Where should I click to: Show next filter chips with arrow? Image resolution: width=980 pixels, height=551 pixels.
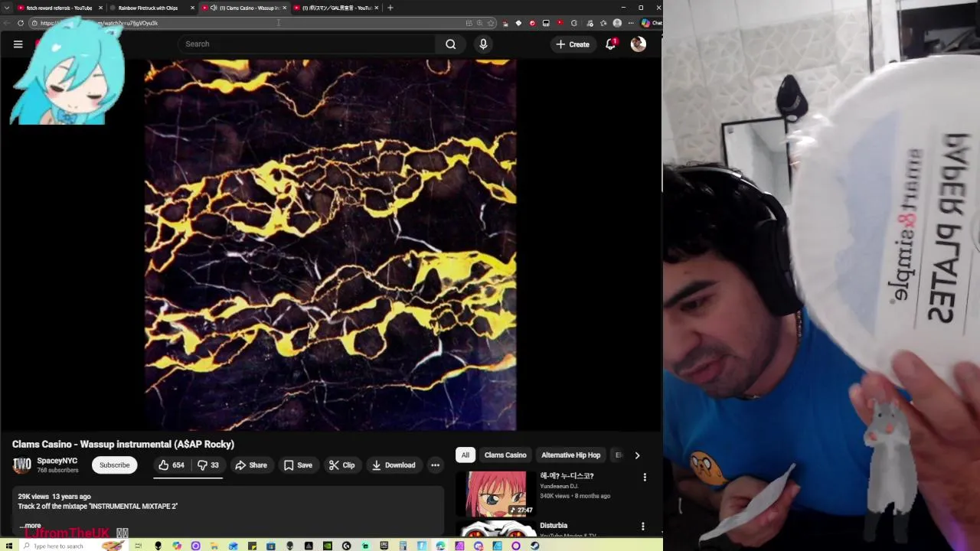click(637, 455)
